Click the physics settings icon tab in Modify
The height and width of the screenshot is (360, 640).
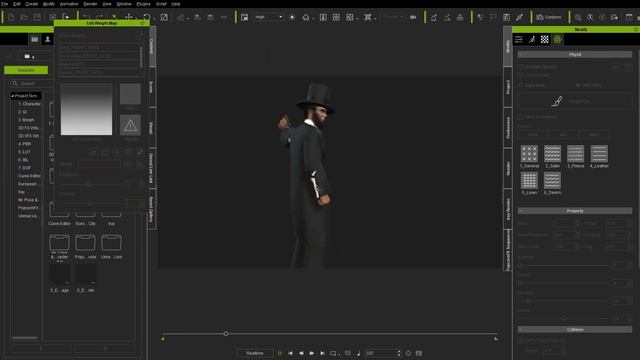tap(558, 40)
